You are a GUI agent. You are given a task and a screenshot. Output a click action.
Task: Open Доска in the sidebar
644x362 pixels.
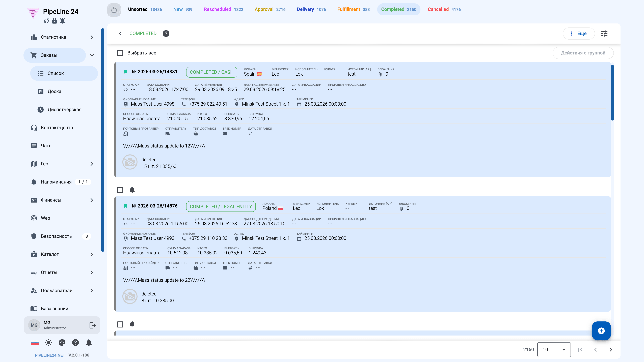coord(64,92)
